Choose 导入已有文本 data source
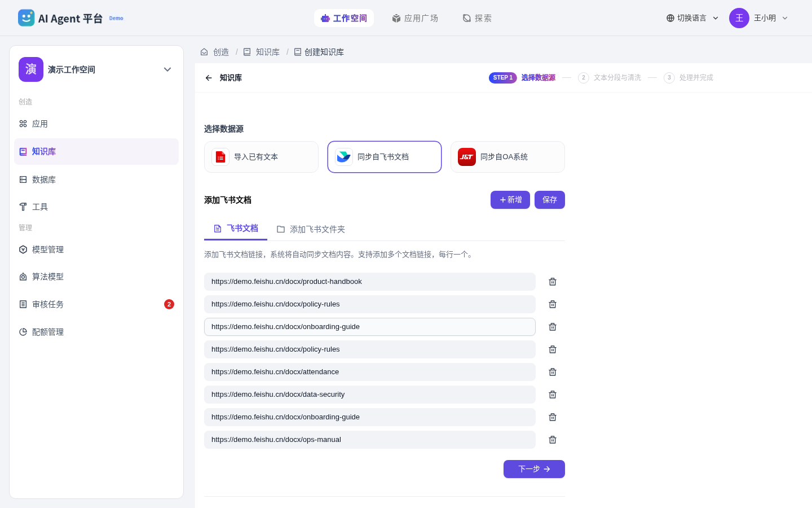Screen dimensions: 812x508 pyautogui.click(x=261, y=157)
